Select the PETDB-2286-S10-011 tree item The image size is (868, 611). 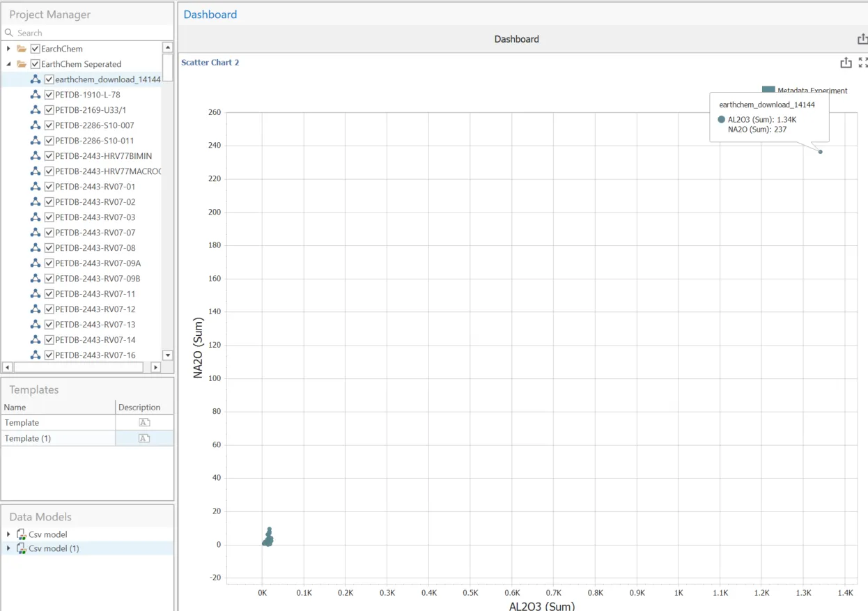click(x=95, y=141)
